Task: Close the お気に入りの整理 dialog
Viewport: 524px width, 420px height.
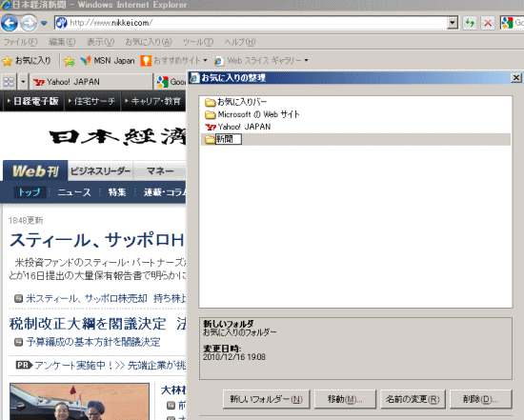Action: tap(516, 78)
